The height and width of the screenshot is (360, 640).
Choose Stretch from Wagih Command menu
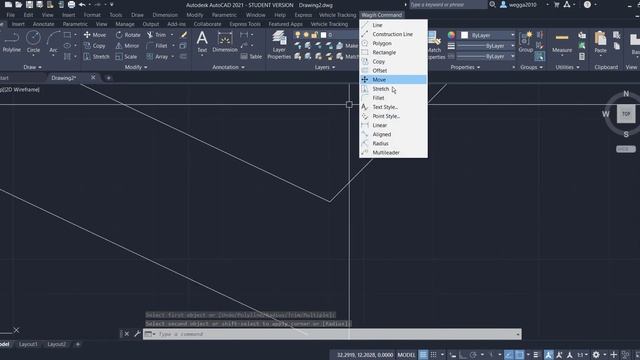coord(393,89)
